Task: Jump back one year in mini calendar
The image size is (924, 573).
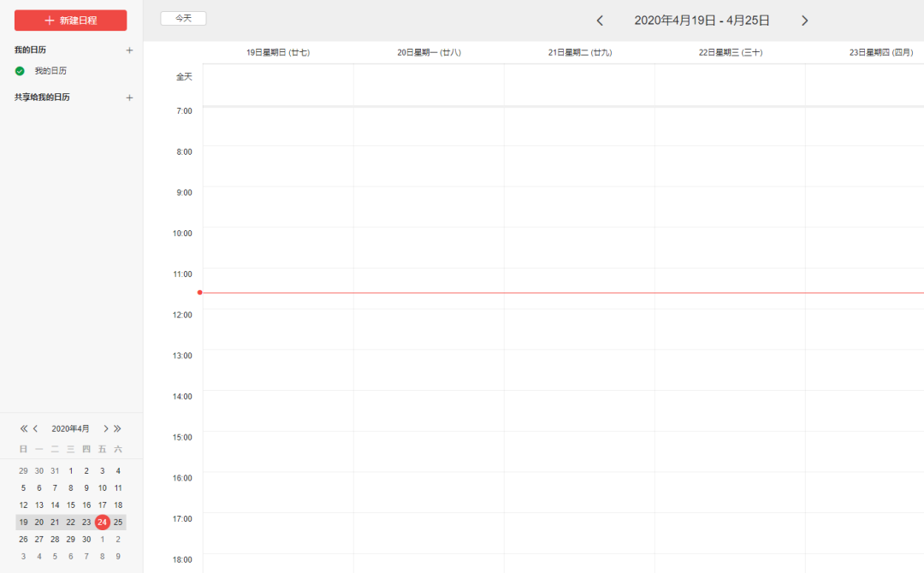Action: coord(24,428)
